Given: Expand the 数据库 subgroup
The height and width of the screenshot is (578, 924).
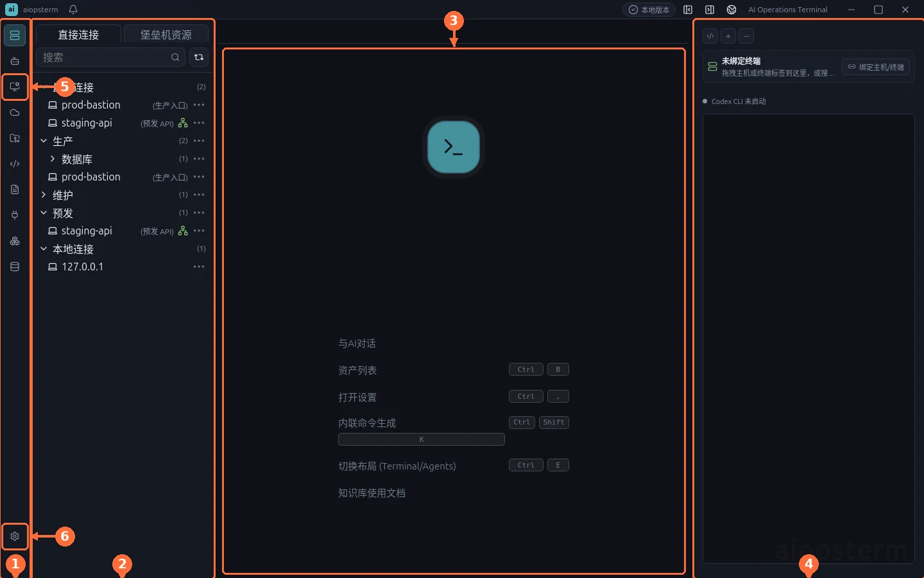Looking at the screenshot, I should click(53, 159).
